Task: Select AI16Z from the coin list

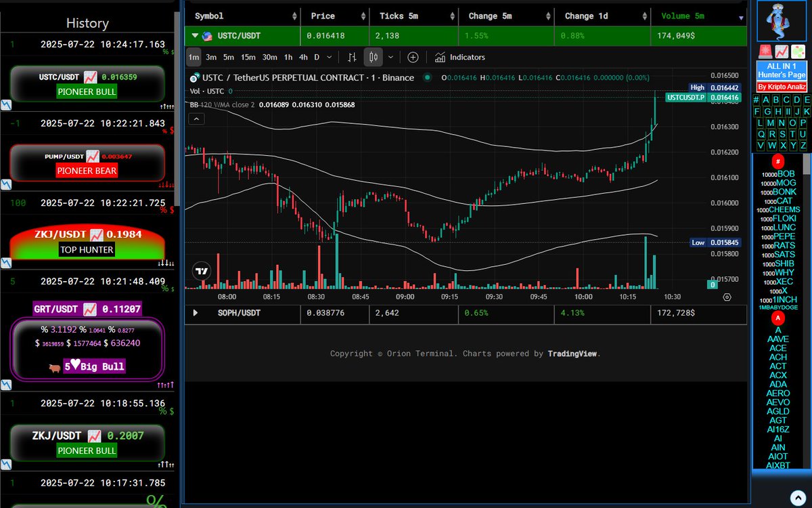Action: 778,429
